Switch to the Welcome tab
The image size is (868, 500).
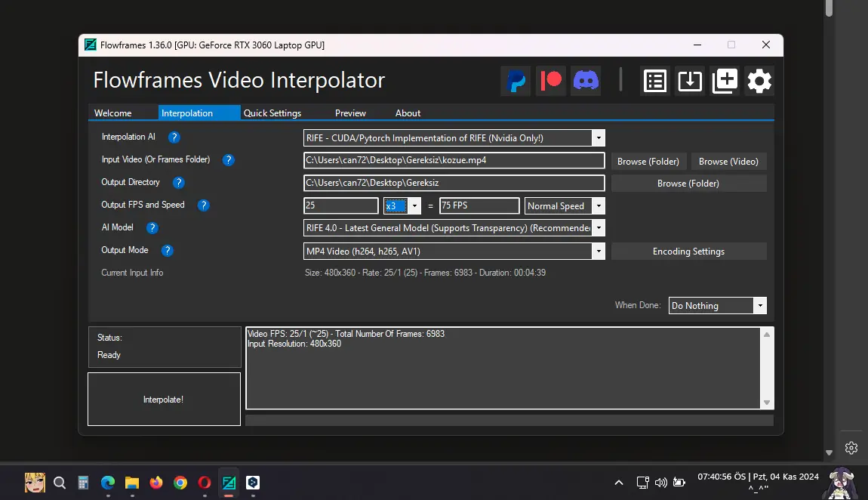(x=113, y=113)
